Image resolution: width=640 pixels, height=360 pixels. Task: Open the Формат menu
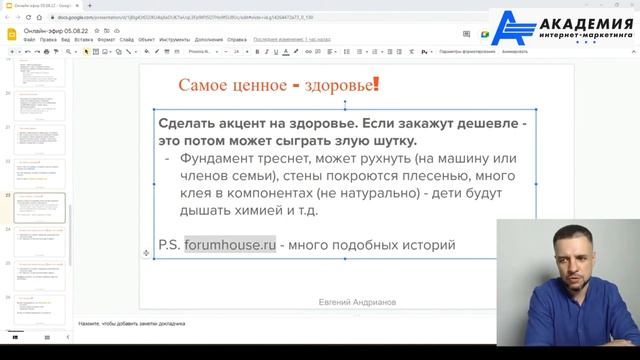(106, 40)
